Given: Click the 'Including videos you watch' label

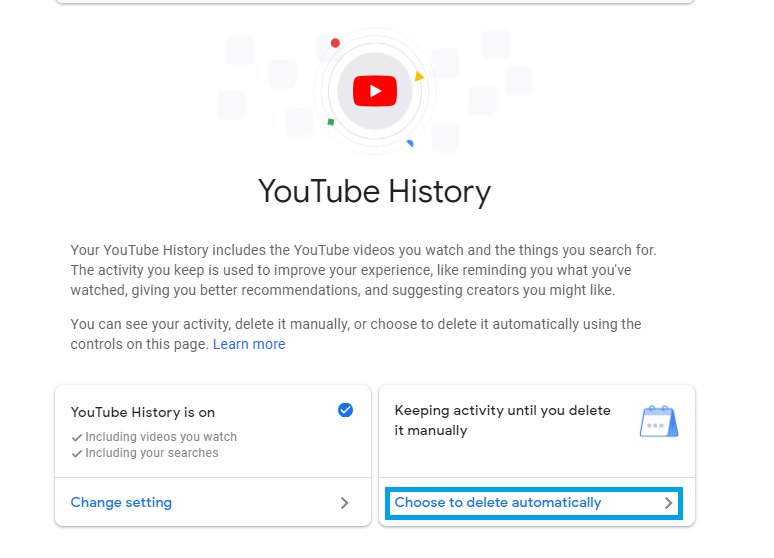Looking at the screenshot, I should pos(161,437).
